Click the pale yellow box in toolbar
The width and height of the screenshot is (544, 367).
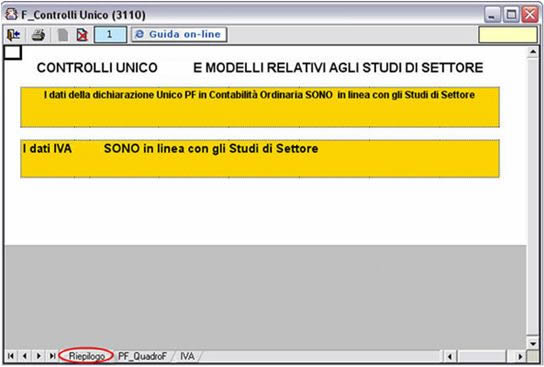pyautogui.click(x=508, y=35)
